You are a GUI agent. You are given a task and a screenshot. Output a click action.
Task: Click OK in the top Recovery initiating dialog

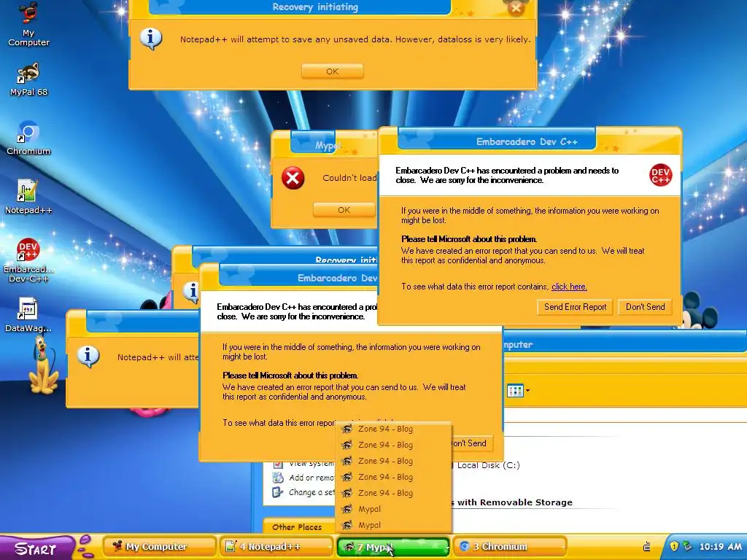333,71
